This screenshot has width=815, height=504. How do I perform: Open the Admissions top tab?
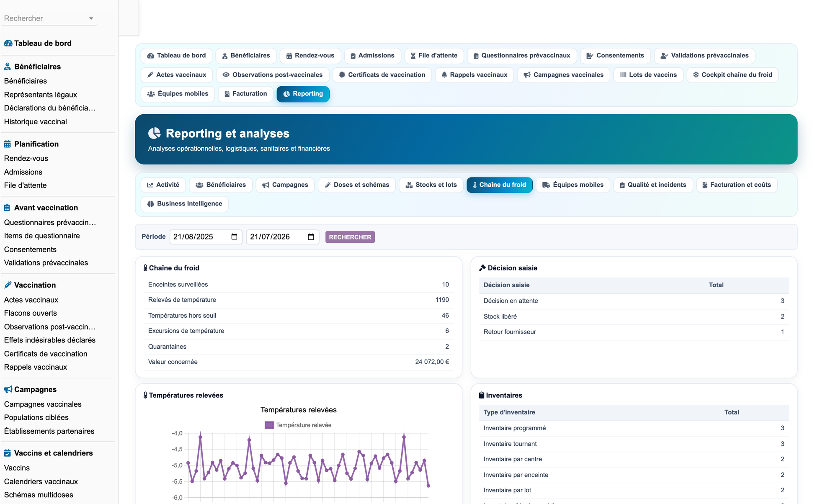point(372,56)
